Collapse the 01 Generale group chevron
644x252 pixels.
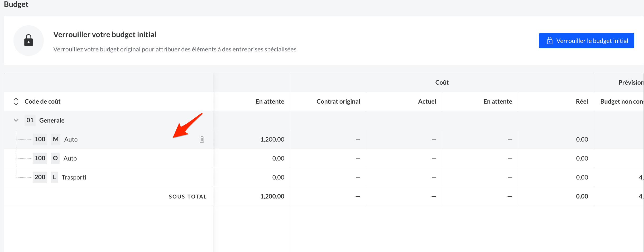point(16,120)
